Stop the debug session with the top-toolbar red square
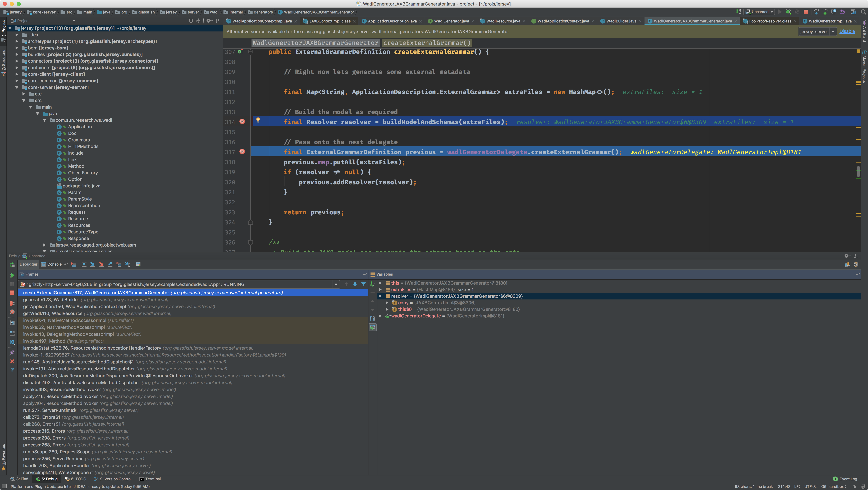Image resolution: width=868 pixels, height=490 pixels. [805, 12]
